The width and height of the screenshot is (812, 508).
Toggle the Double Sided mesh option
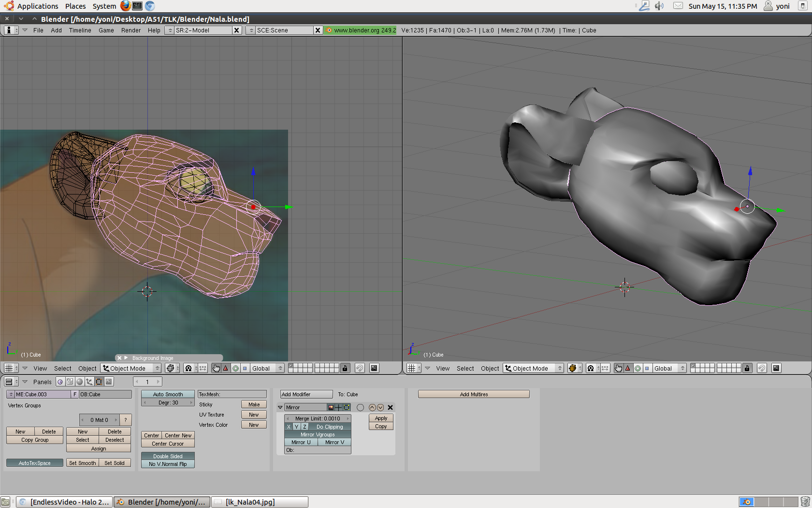coord(168,456)
